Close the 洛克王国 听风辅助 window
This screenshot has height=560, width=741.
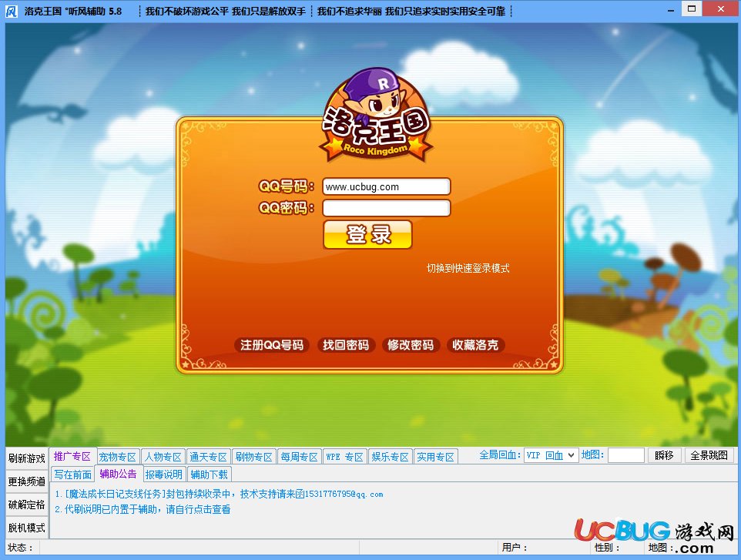click(x=721, y=9)
